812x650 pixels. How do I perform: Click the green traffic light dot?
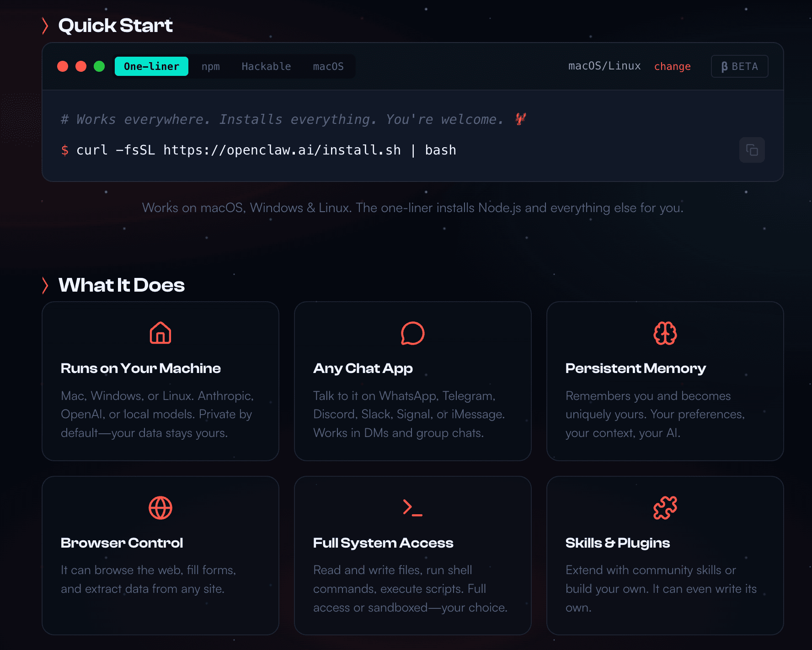tap(99, 67)
